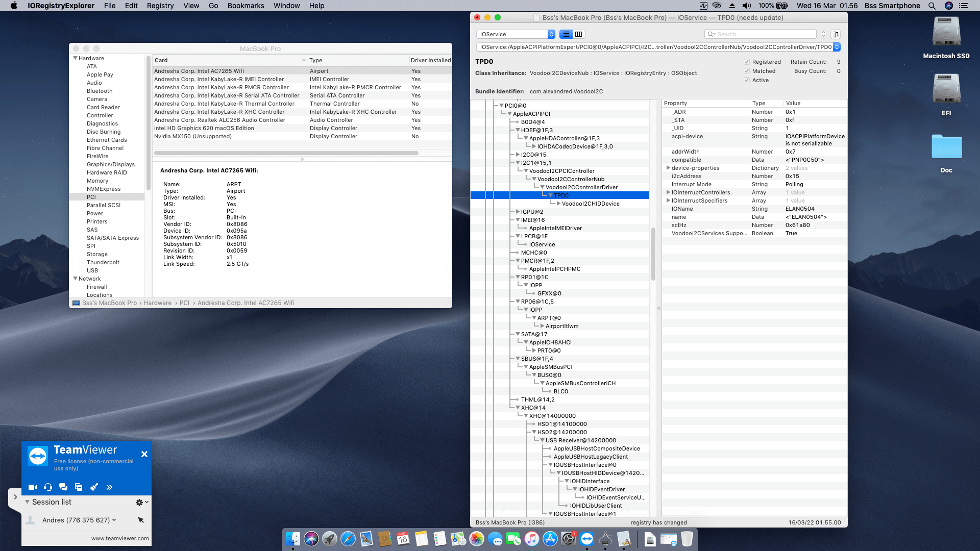The width and height of the screenshot is (980, 551).
Task: Click the registry tree vertical scrollbar
Action: (653, 254)
